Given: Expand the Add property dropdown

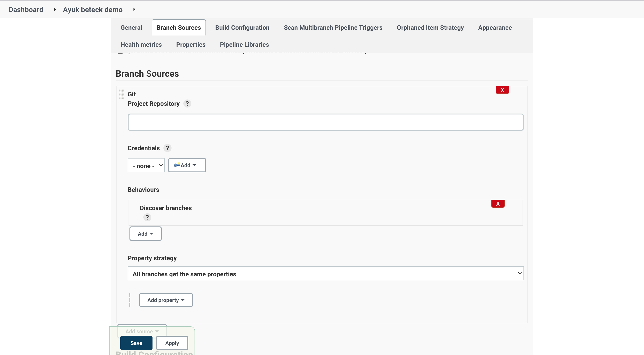Looking at the screenshot, I should click(166, 300).
